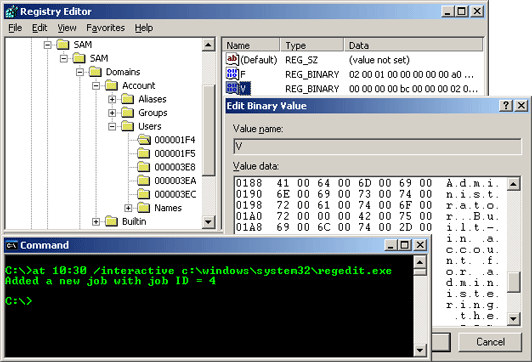Maximize the Command window
This screenshot has width=532, height=362.
405,245
